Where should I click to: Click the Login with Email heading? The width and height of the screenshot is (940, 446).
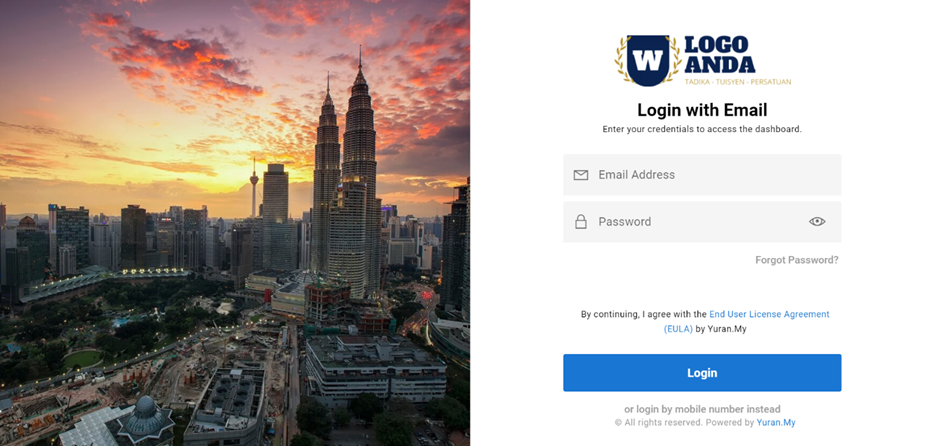click(702, 110)
